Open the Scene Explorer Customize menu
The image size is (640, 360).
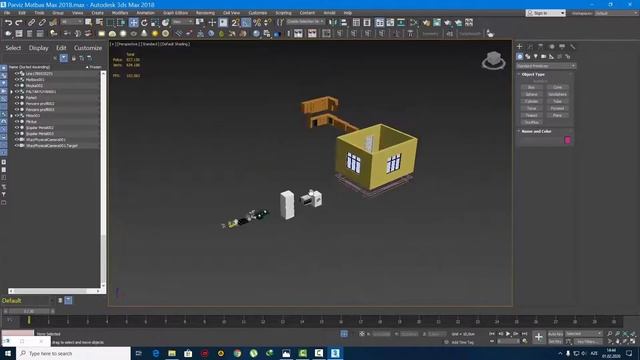pos(88,48)
